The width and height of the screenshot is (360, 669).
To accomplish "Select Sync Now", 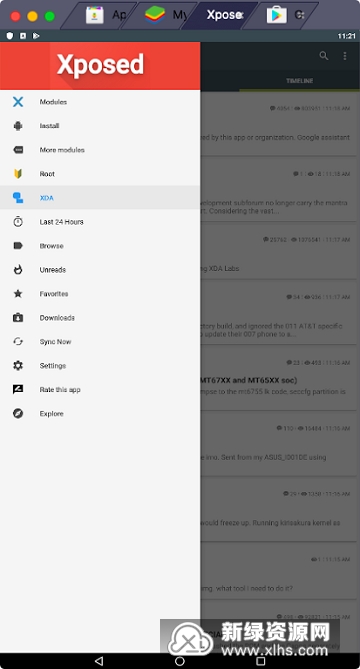I will 100,341.
